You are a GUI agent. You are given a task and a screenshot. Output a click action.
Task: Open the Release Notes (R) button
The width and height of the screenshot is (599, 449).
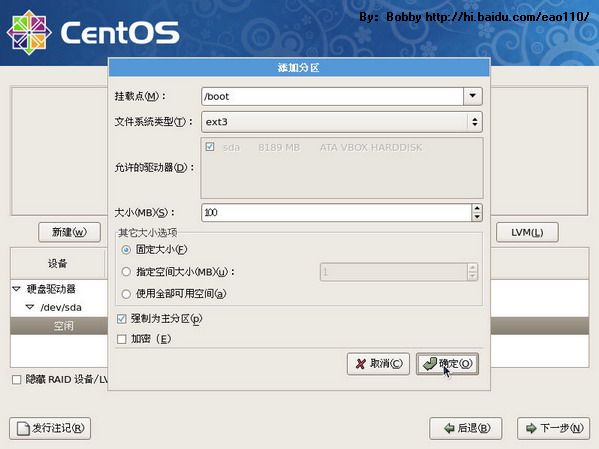(50, 428)
